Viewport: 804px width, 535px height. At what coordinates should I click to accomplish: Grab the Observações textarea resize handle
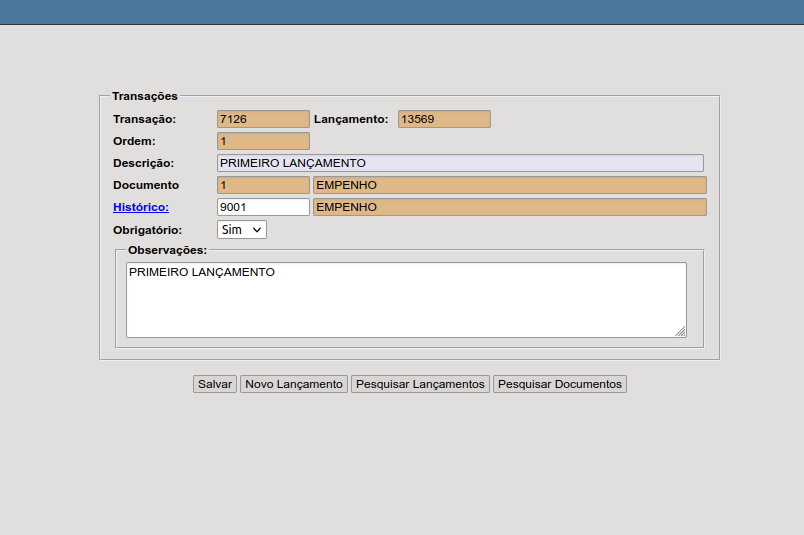pyautogui.click(x=680, y=331)
